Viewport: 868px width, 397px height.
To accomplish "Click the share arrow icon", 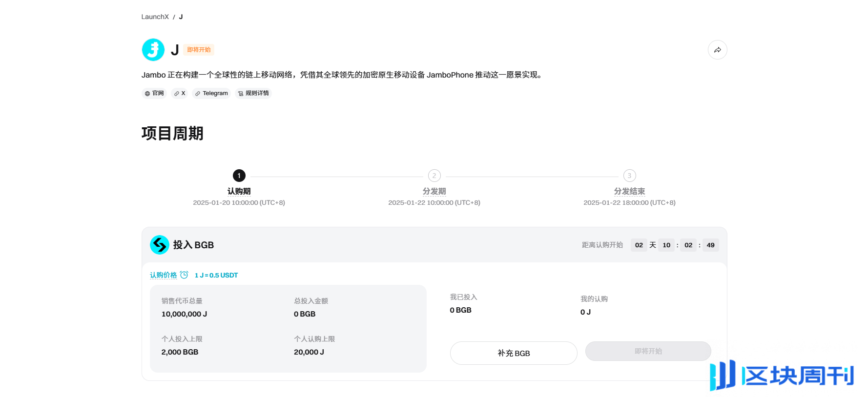I will click(717, 50).
